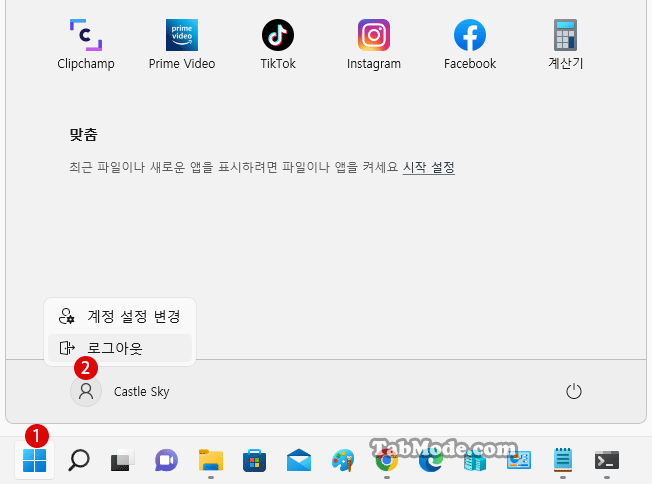Launch the Instagram pinned app

374,44
